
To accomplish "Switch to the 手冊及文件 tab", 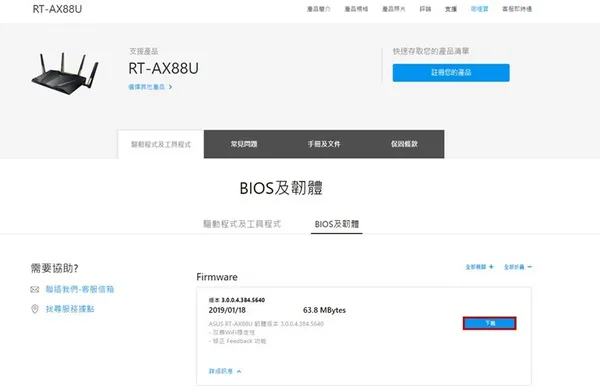I will (x=324, y=144).
